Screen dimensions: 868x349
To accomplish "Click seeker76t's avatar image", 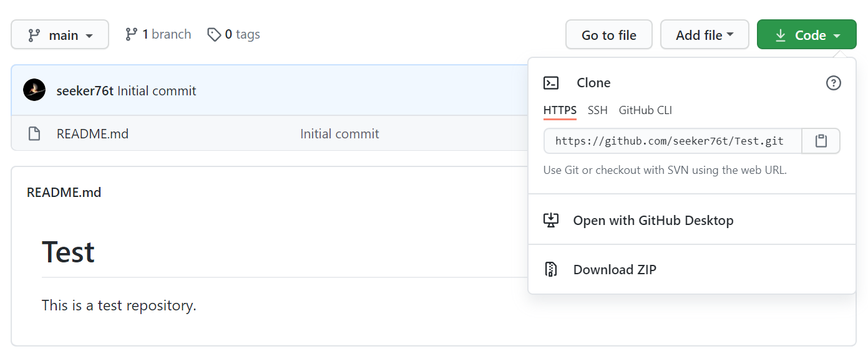I will [x=34, y=90].
